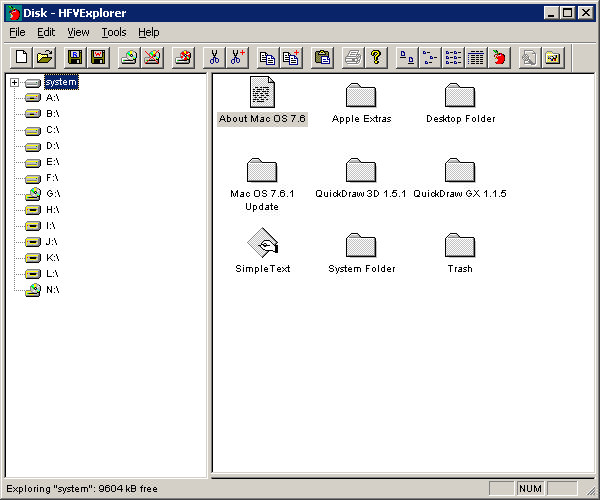Click the yellow question mark Help icon
Viewport: 600px width, 500px height.
click(x=376, y=58)
